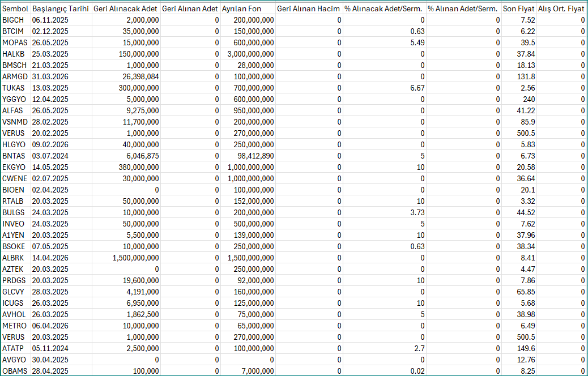Click the fund cell 950,000,000
588x376 pixels.
coord(248,110)
